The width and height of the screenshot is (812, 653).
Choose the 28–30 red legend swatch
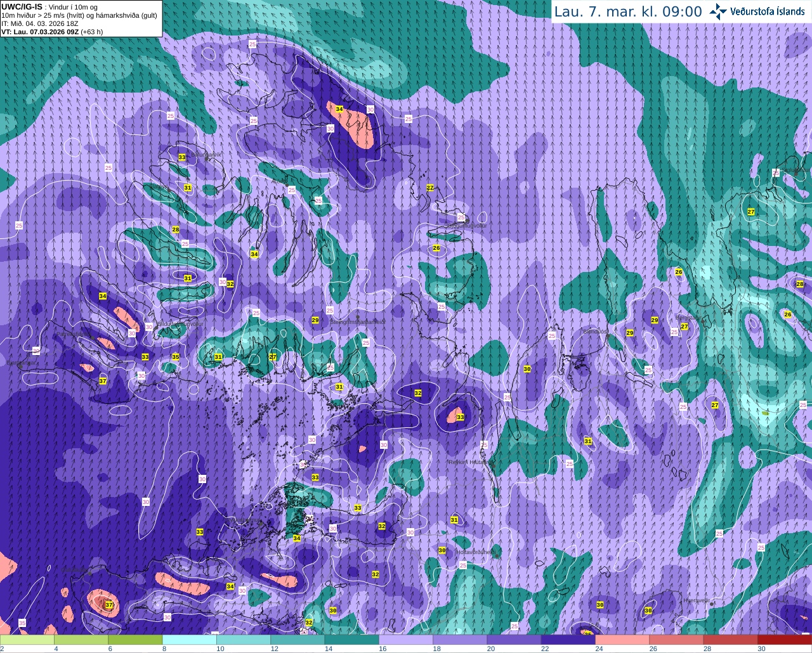click(731, 640)
